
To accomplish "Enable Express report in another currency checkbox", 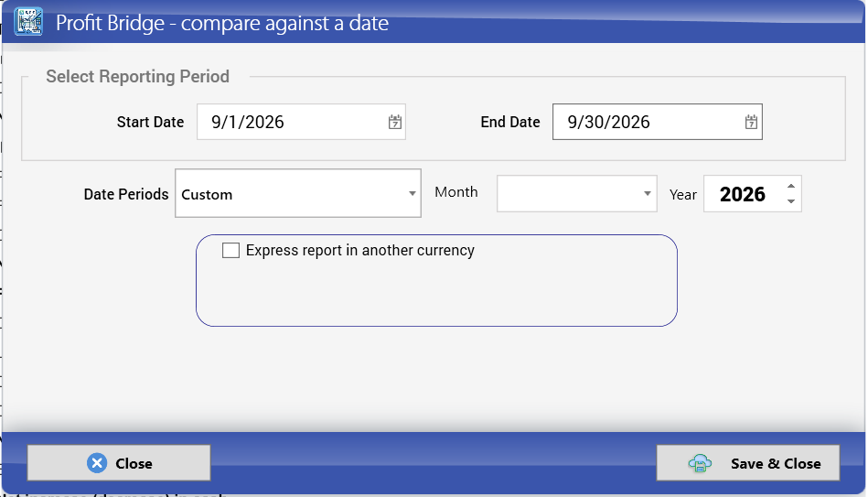I will point(230,251).
